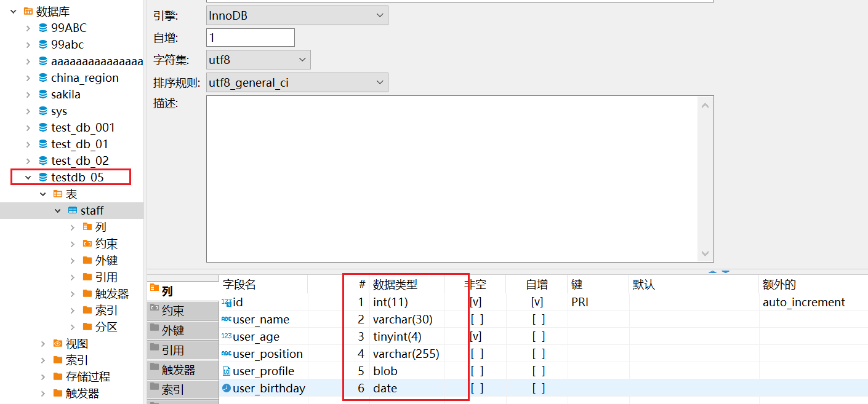Toggle the 非空 checkbox for user_age
Viewport: 868px width, 404px height.
[x=475, y=336]
